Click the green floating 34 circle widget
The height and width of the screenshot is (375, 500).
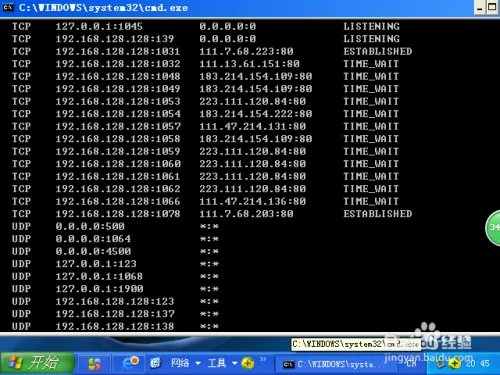(493, 228)
